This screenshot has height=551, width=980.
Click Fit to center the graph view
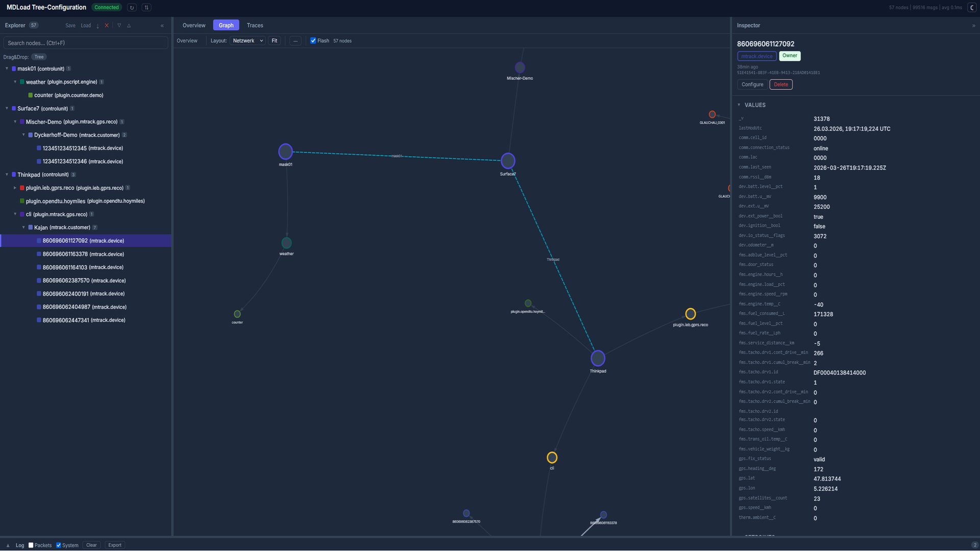pos(274,40)
